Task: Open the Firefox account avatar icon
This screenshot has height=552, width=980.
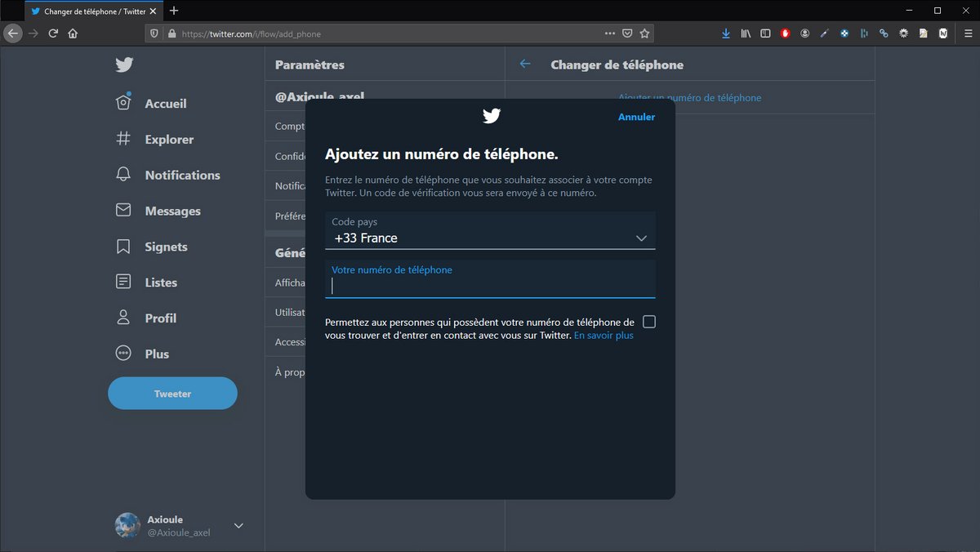Action: [805, 33]
